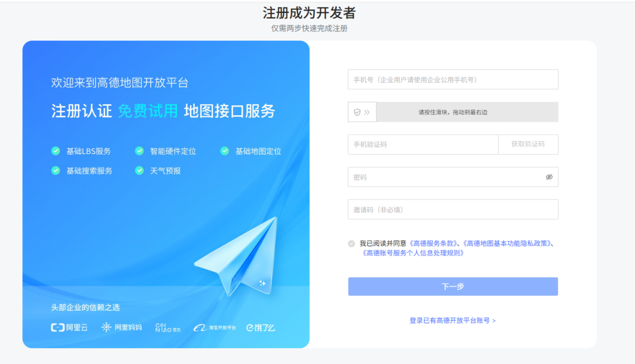The width and height of the screenshot is (635, 364).
Task: Click the 下一步 button
Action: pyautogui.click(x=453, y=286)
